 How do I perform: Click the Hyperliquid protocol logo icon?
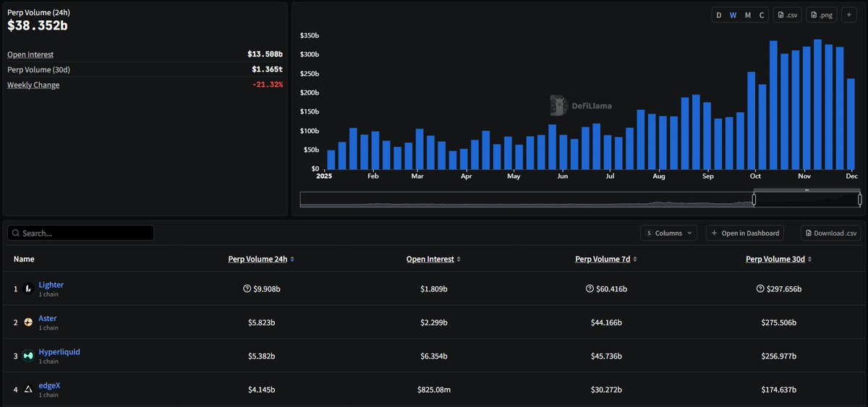27,356
